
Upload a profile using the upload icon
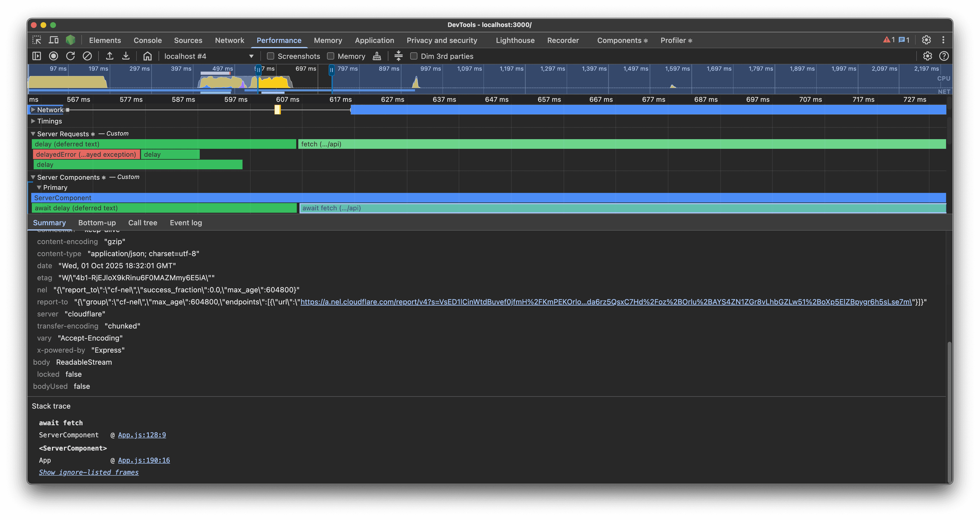coord(109,56)
